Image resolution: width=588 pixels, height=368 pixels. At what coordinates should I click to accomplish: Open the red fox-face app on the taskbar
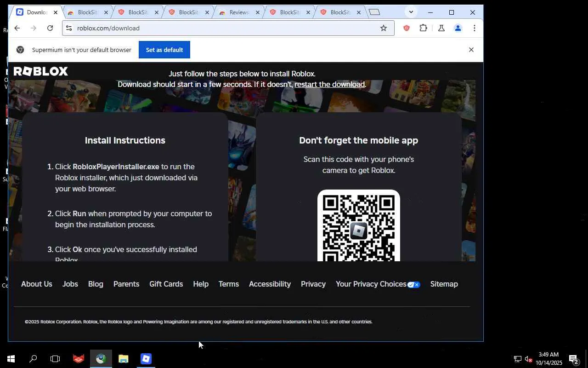pyautogui.click(x=79, y=359)
